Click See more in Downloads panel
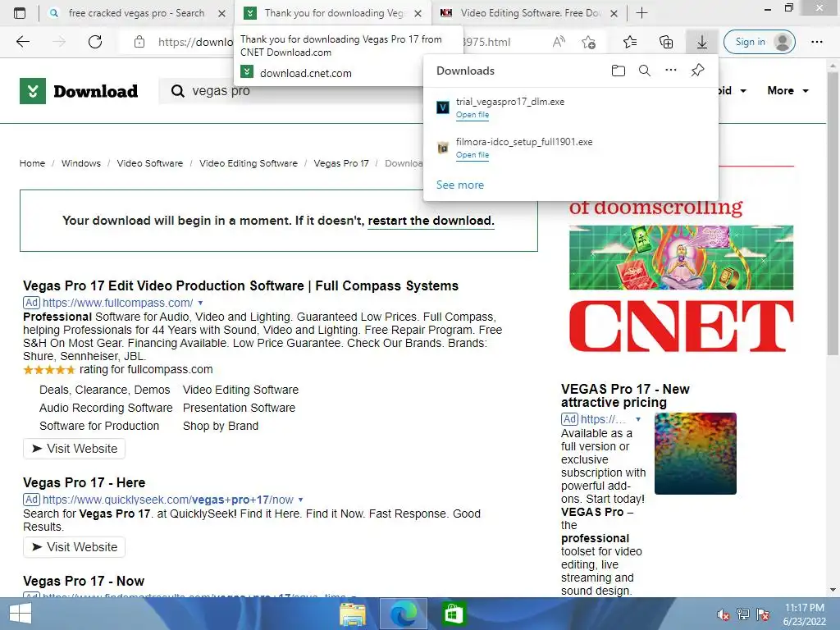This screenshot has width=840, height=630. (x=459, y=185)
